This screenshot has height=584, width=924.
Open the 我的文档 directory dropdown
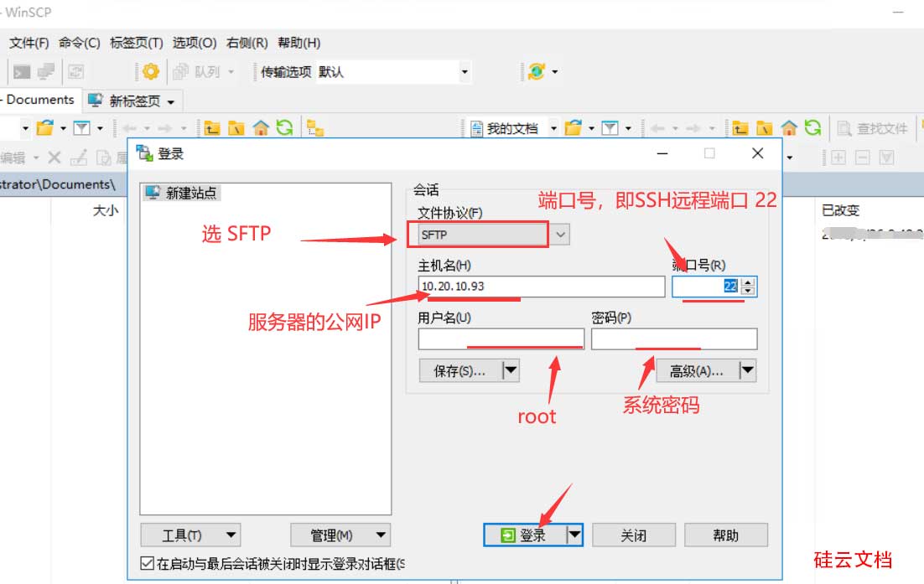coord(553,127)
